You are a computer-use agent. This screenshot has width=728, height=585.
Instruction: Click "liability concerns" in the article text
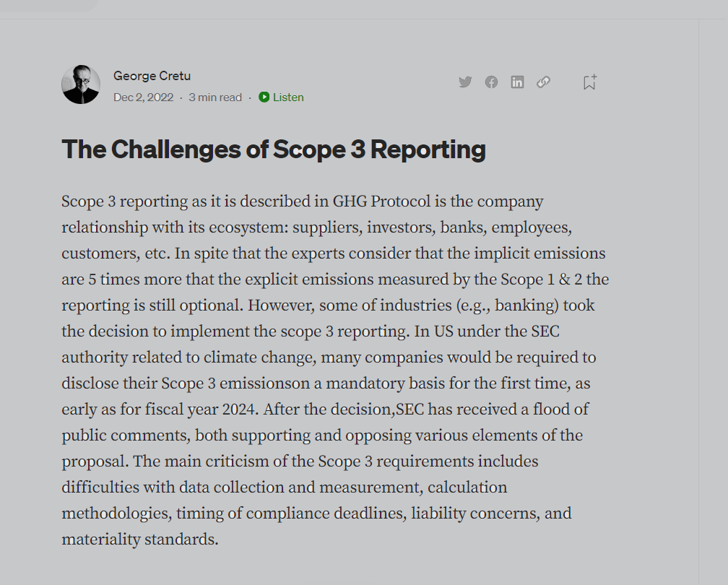pos(474,513)
